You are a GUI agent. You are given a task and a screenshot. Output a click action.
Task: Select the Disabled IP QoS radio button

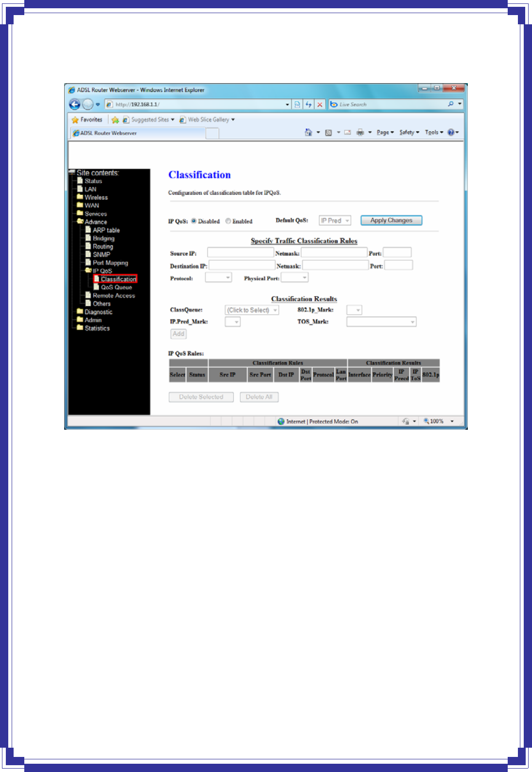point(193,221)
